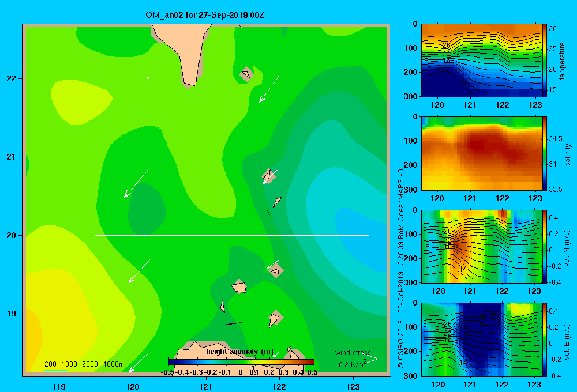Click the 'vel. E (m/s)' label
577x392 pixels.
(567, 341)
